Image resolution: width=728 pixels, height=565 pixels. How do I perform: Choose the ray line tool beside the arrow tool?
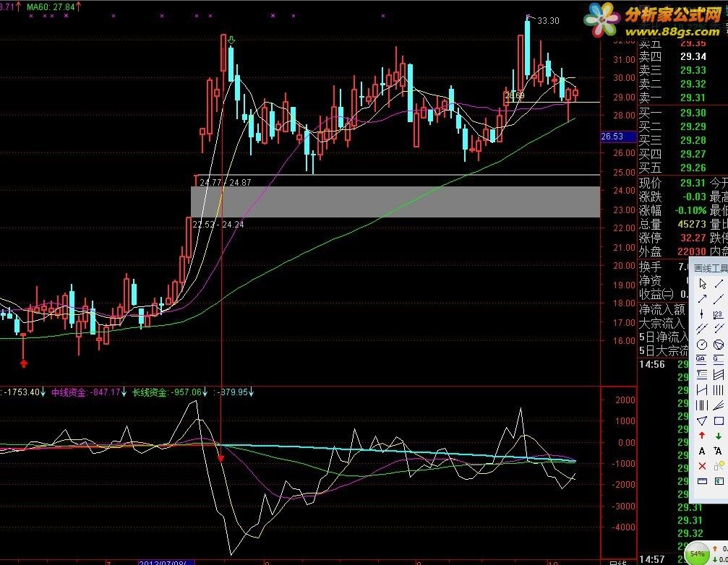coord(719,298)
